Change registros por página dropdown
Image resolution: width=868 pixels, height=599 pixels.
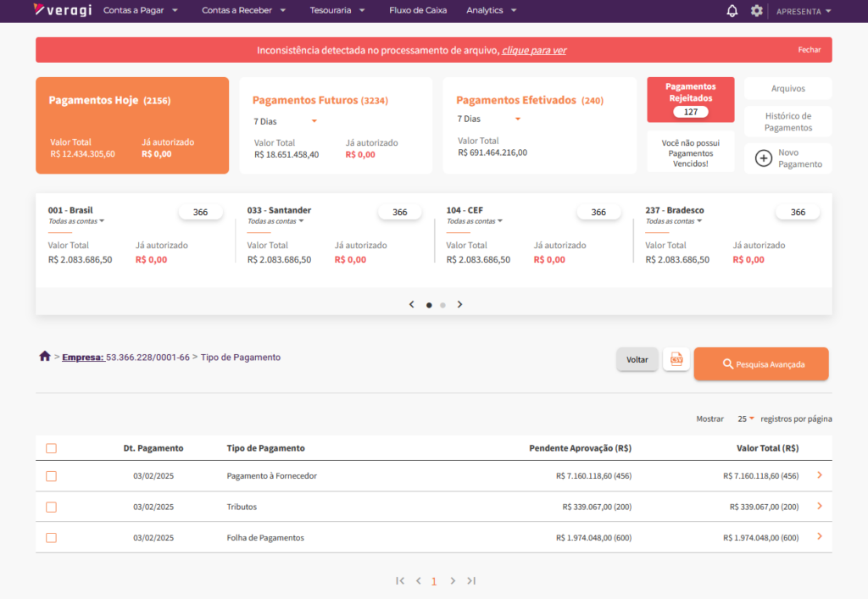tap(746, 419)
